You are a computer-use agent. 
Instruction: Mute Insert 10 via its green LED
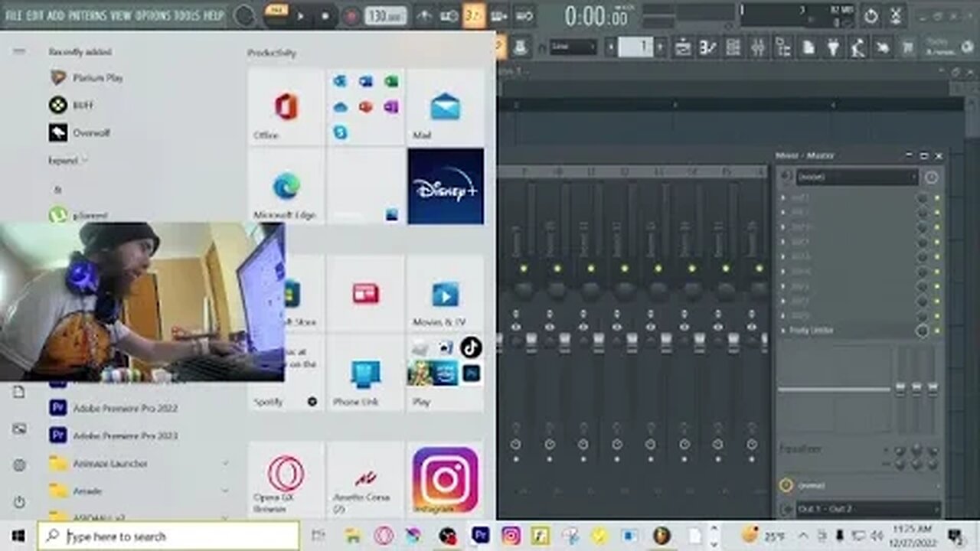(557, 269)
